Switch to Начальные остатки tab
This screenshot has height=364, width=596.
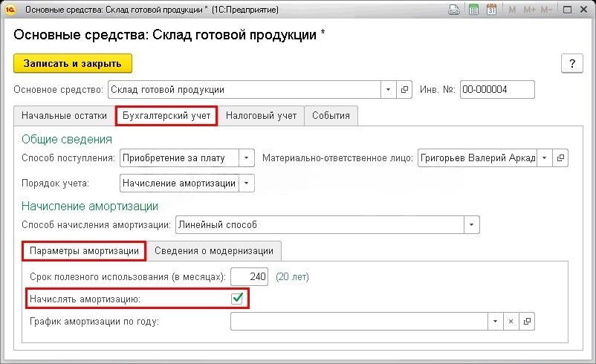pos(64,115)
